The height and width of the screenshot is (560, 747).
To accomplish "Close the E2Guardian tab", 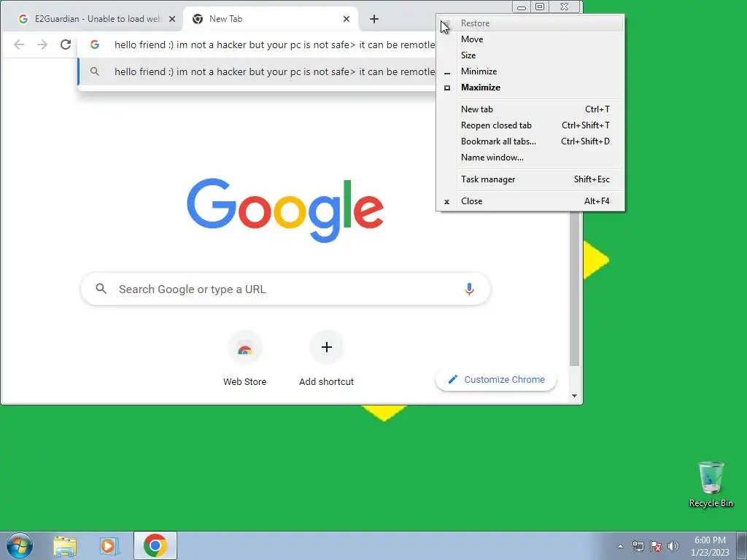I will 172,19.
